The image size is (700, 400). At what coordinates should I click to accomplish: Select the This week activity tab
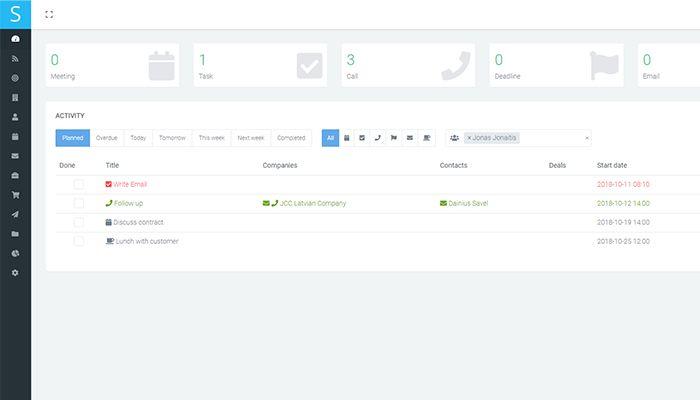coord(212,138)
